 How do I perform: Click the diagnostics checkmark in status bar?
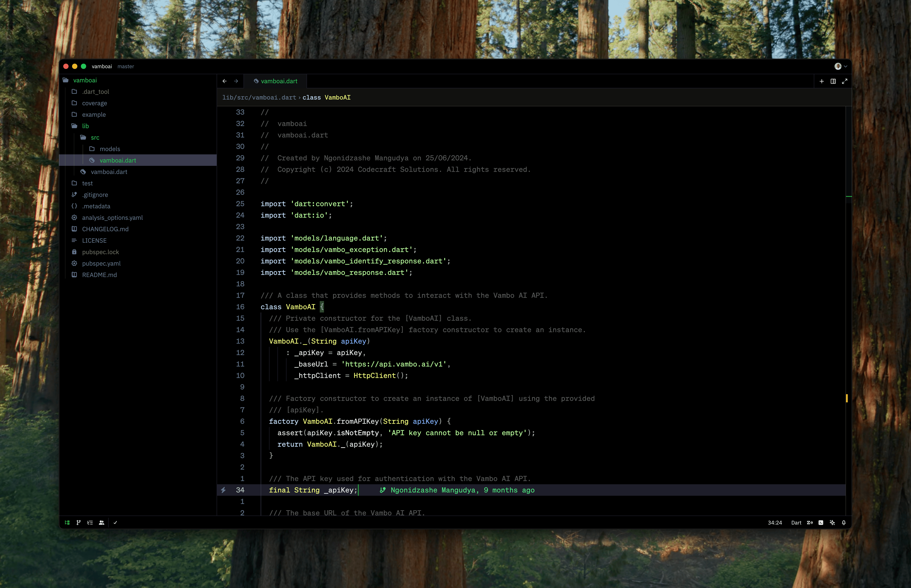[x=115, y=523]
